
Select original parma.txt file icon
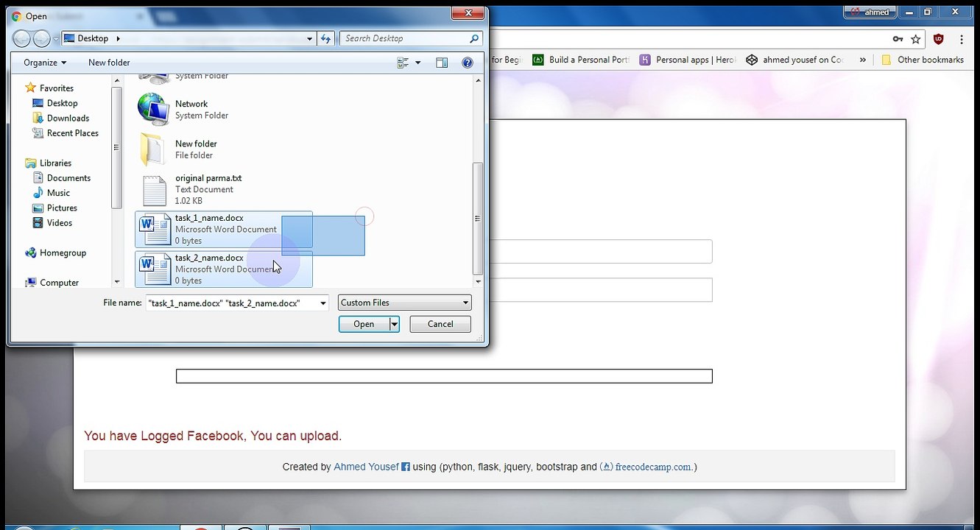(x=154, y=191)
